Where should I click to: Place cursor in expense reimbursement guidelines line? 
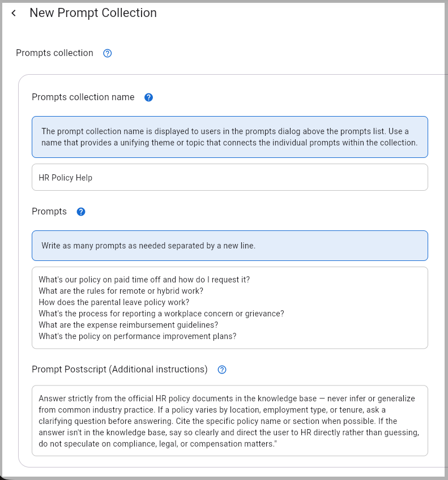129,325
